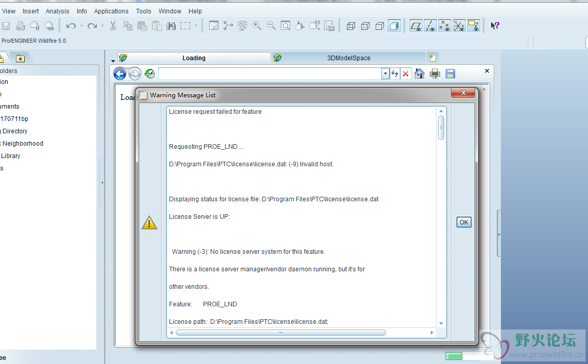Click the Cut scissors icon
The width and height of the screenshot is (588, 364).
coord(113,26)
